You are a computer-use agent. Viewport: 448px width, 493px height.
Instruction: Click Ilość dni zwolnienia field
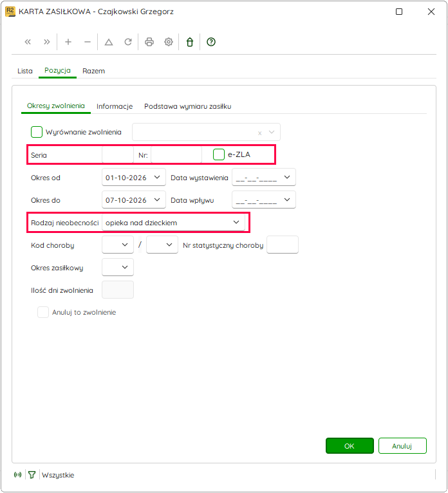coord(118,290)
